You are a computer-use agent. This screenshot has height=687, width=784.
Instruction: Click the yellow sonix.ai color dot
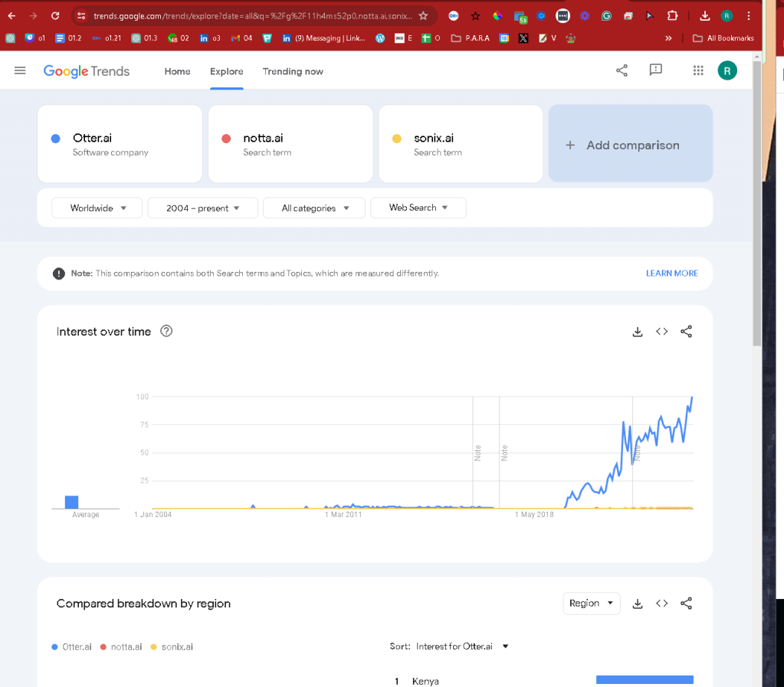pyautogui.click(x=396, y=139)
